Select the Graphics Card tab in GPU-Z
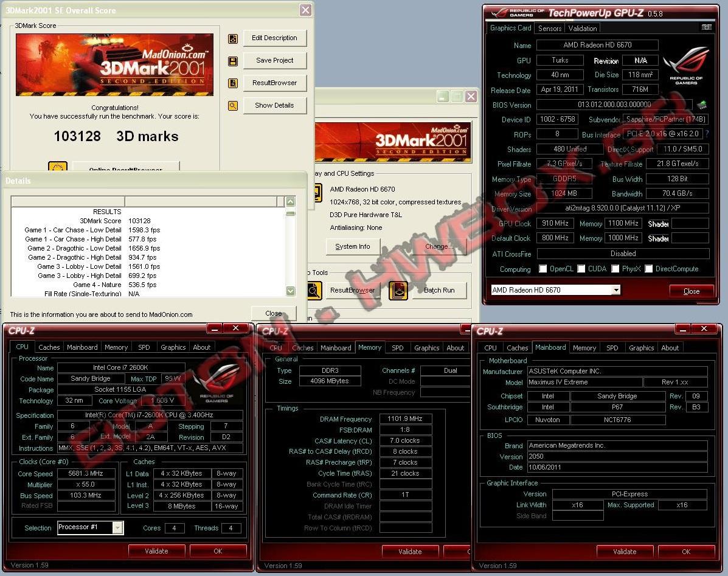This screenshot has height=576, width=728. pyautogui.click(x=510, y=28)
